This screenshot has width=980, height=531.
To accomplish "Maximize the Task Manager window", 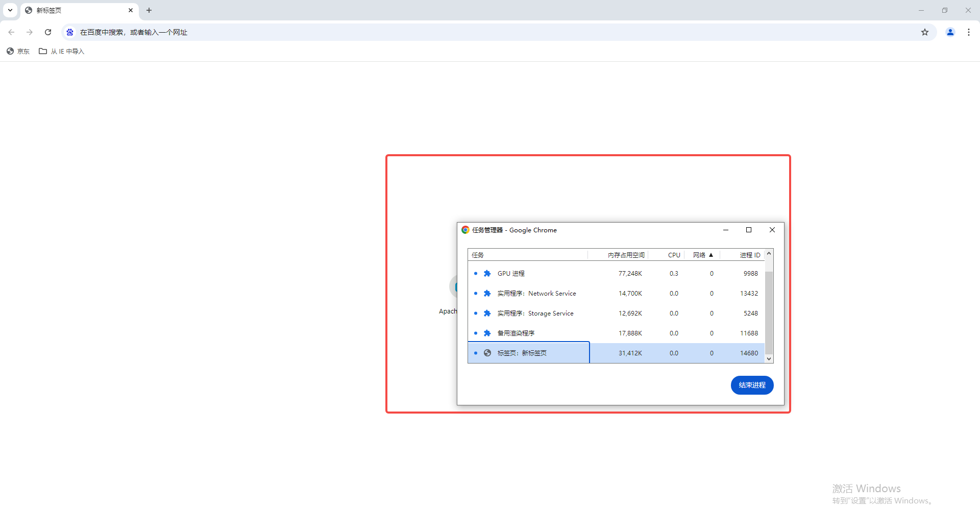I will click(749, 230).
